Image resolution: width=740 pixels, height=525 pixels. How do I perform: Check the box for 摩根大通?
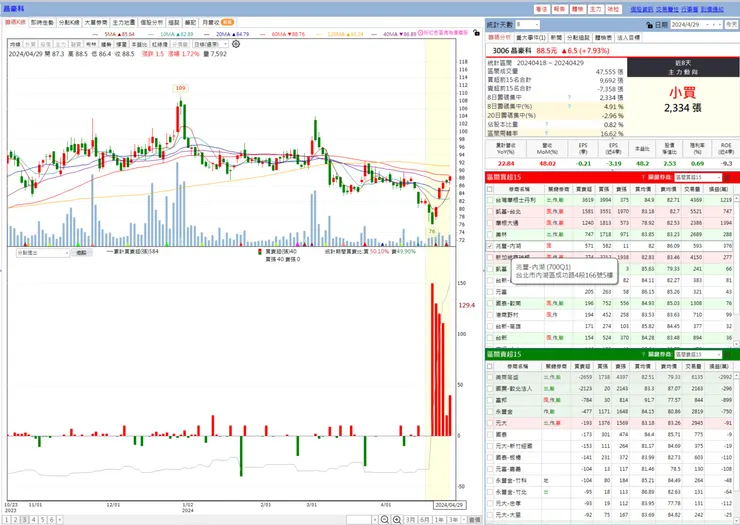[x=490, y=223]
